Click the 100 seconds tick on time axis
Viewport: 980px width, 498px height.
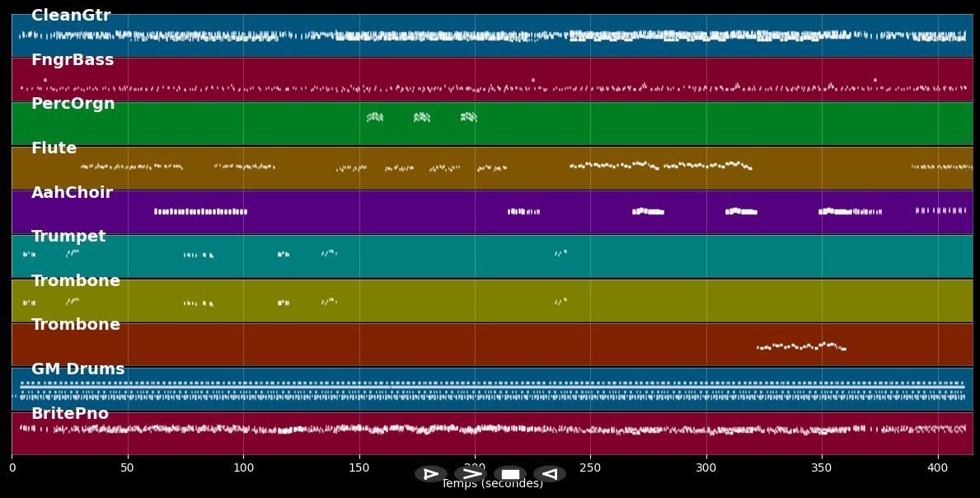pyautogui.click(x=243, y=468)
